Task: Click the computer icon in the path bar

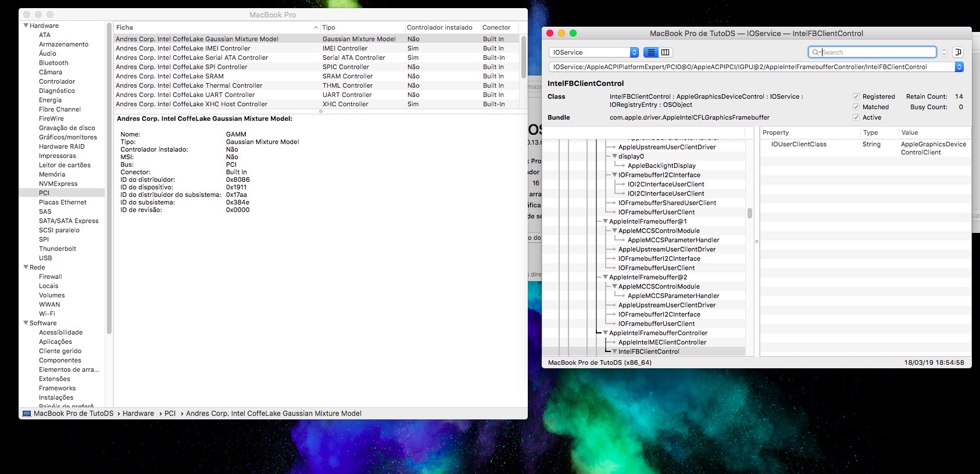Action: 27,414
